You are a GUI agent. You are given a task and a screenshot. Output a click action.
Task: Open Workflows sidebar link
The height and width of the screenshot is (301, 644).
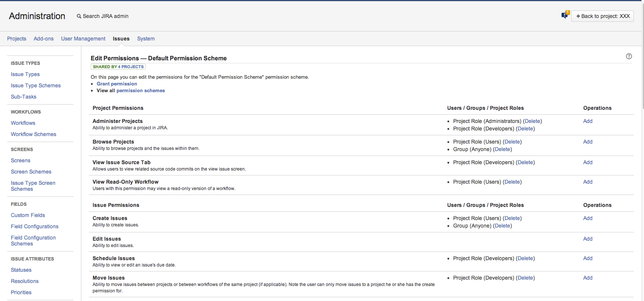tap(23, 123)
